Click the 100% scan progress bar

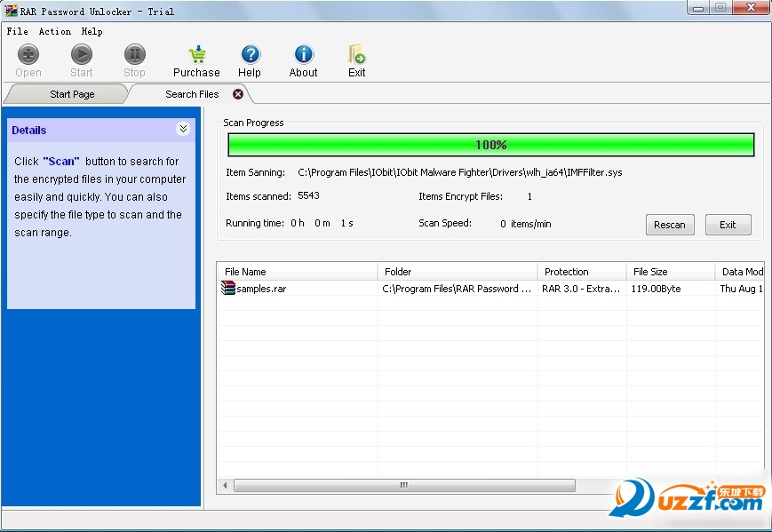click(491, 145)
